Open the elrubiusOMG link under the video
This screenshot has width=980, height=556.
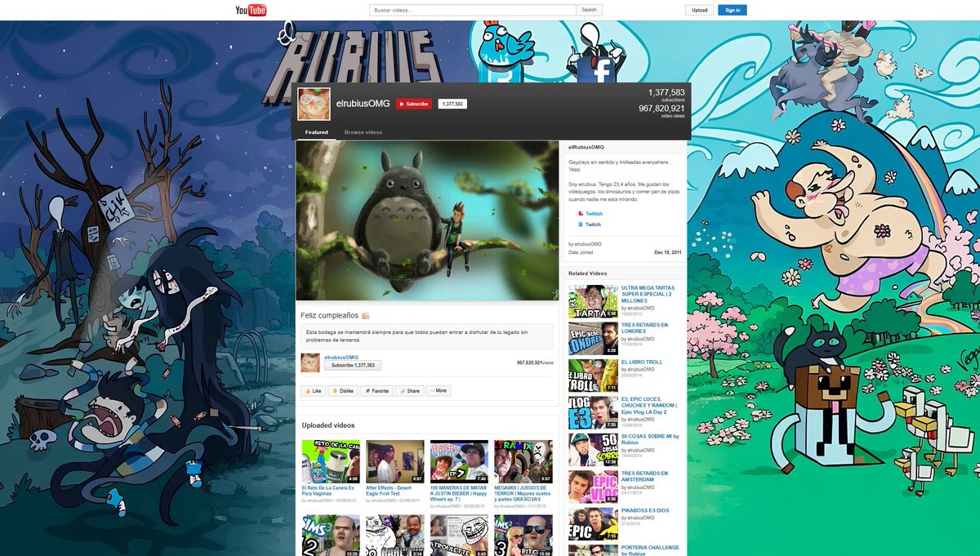341,357
